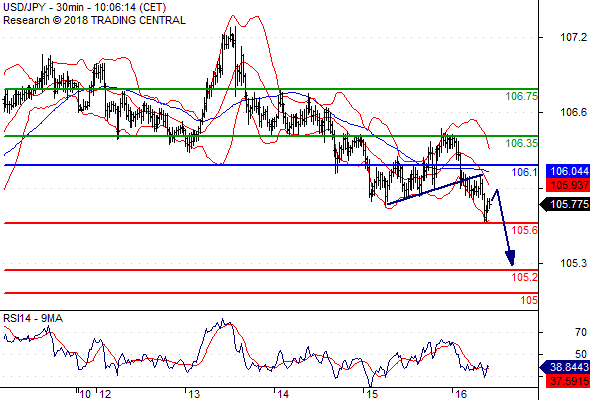Click the blue 106.044 price label
Image resolution: width=590 pixels, height=400 pixels.
click(x=567, y=171)
